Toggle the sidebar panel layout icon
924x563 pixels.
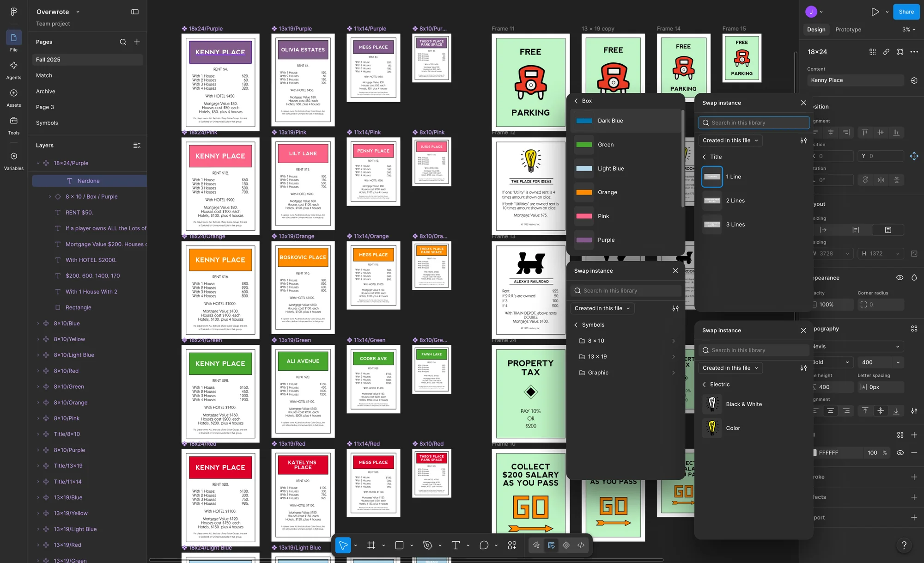[x=135, y=12]
